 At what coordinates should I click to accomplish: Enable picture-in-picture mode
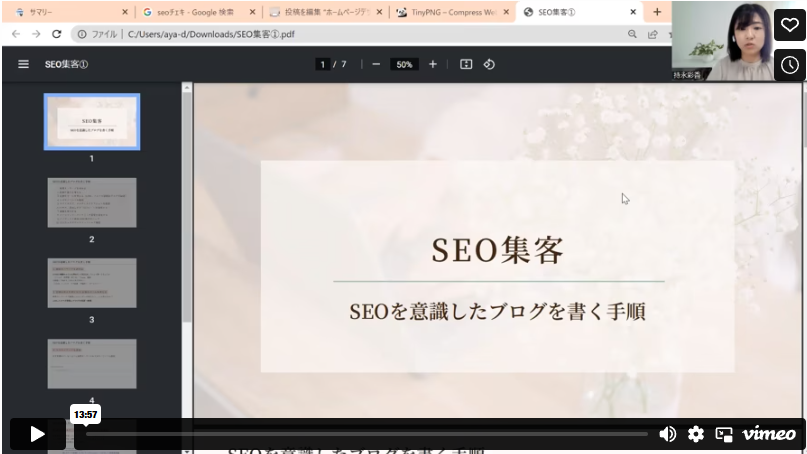pyautogui.click(x=724, y=434)
